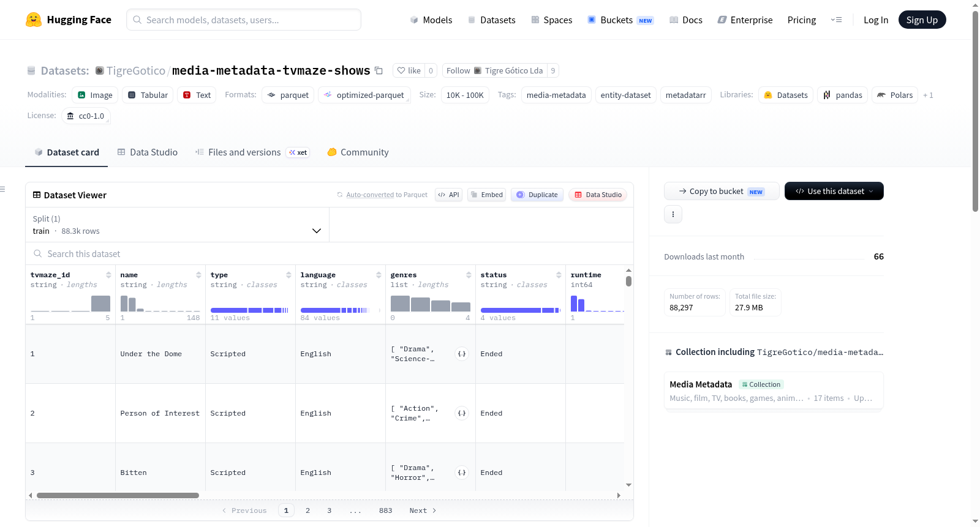Viewport: 980px width, 527px height.
Task: Click the page vertical scrollbar thumb
Action: coord(975,111)
